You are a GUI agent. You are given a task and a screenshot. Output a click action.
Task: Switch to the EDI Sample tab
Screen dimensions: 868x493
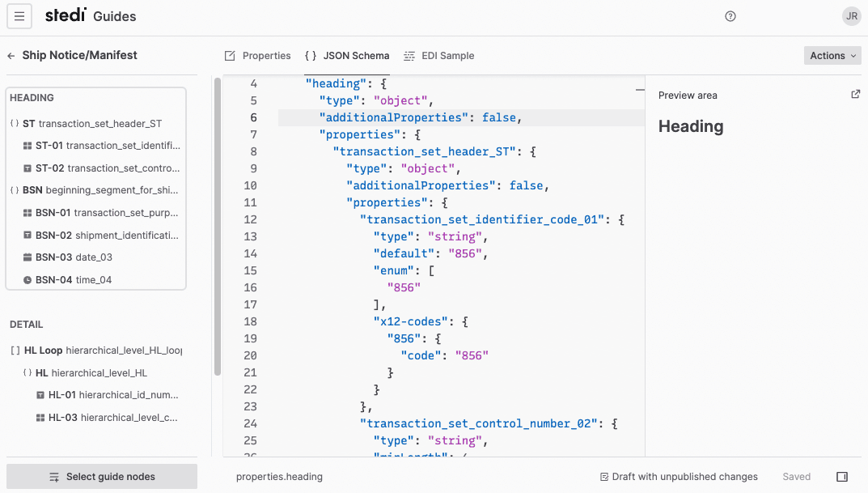tap(439, 55)
